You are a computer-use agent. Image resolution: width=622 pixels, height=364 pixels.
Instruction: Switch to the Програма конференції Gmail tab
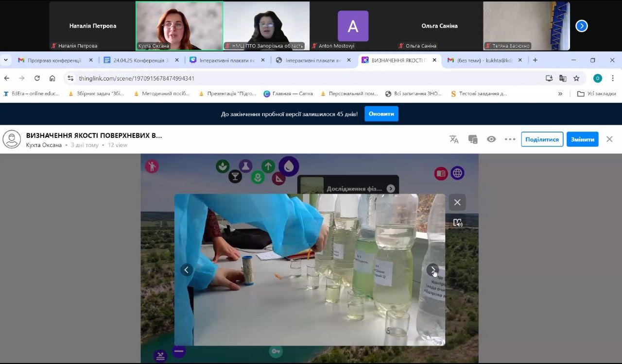53,60
